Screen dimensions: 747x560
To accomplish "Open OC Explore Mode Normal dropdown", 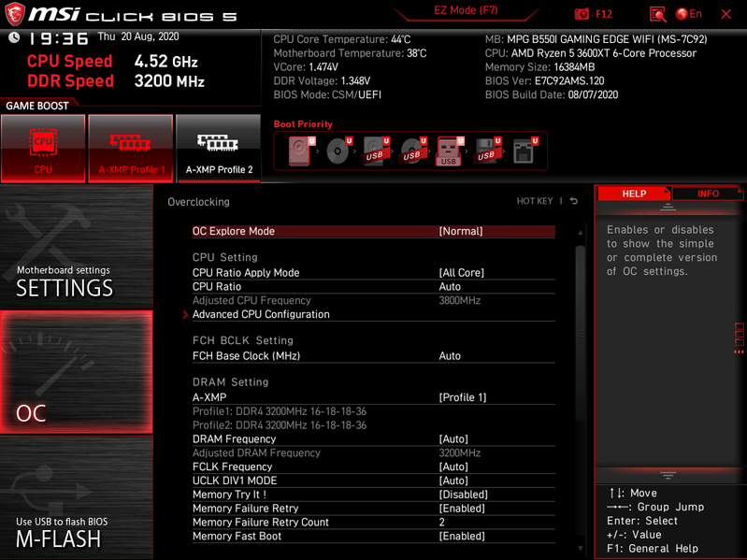I will 461,231.
